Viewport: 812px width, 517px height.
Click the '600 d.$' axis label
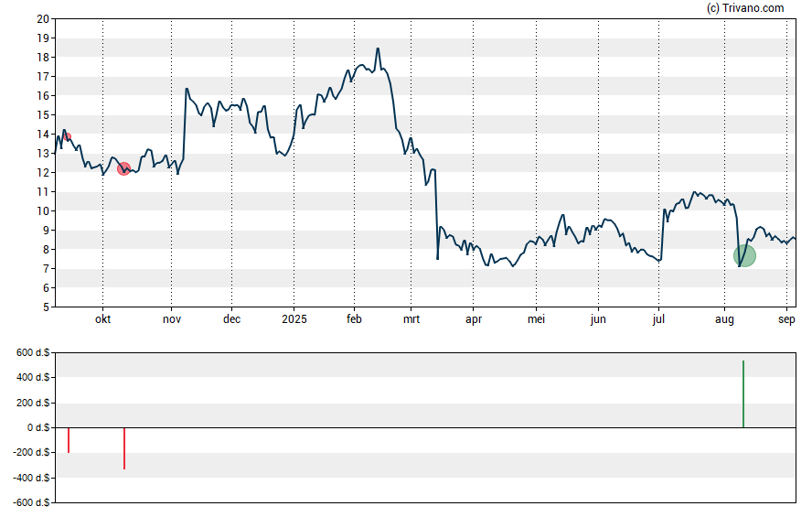click(x=33, y=353)
